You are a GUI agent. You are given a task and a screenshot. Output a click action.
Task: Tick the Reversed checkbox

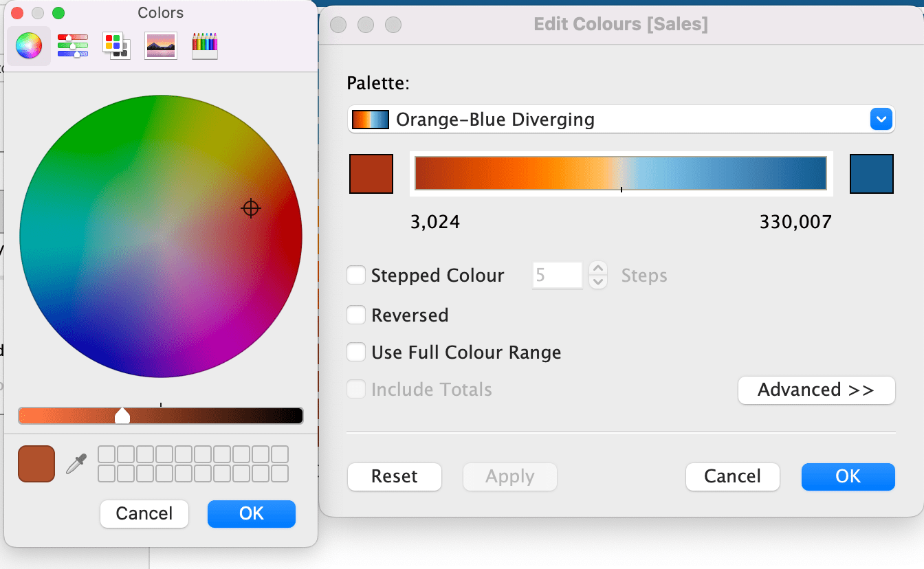356,315
